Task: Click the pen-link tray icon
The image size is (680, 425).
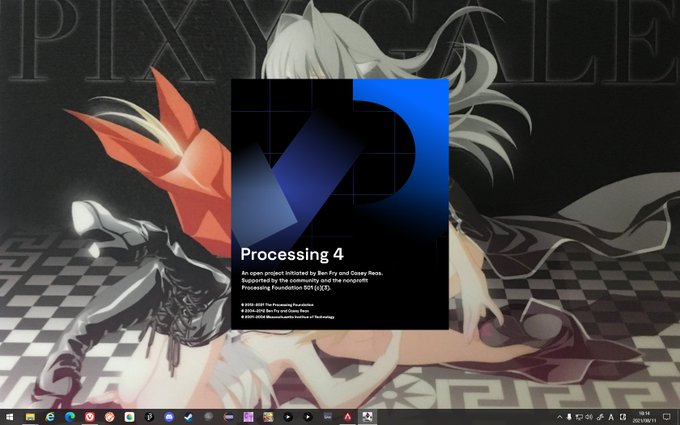Action: tap(600, 417)
